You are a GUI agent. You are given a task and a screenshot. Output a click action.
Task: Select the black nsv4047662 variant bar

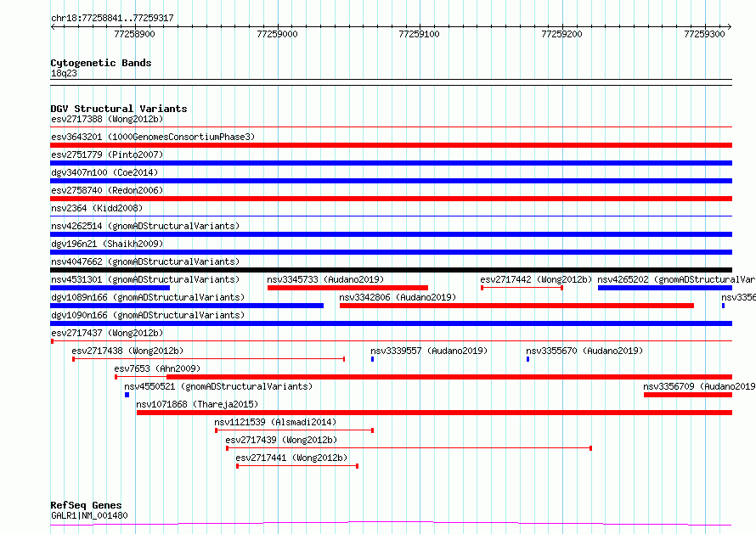point(391,270)
